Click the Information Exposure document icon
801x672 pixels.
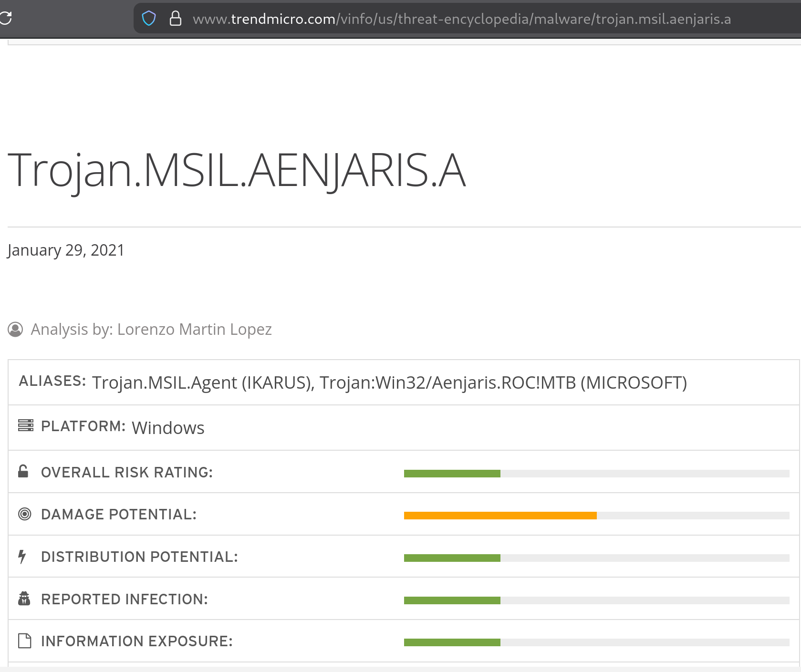tap(25, 641)
